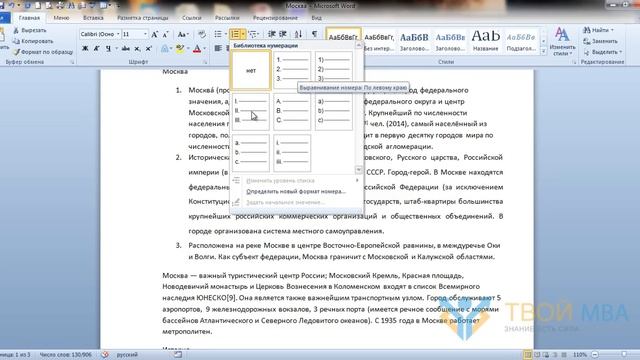
Task: Click Изменить стили button
Action: coord(562,42)
